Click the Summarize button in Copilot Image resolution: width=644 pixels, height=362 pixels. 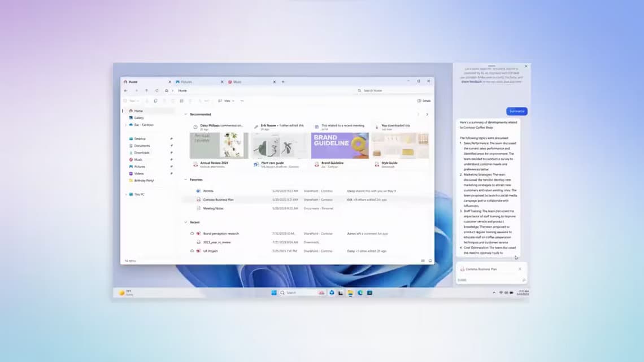tap(516, 111)
